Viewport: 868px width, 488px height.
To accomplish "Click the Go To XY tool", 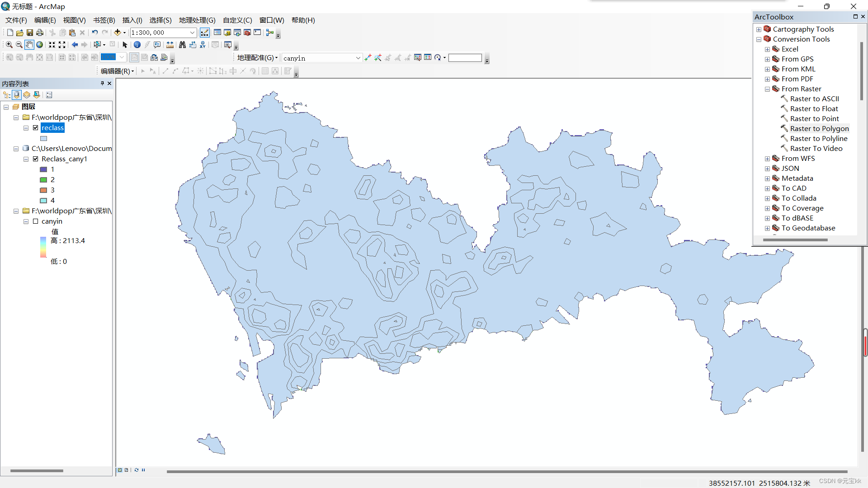I will click(x=203, y=45).
